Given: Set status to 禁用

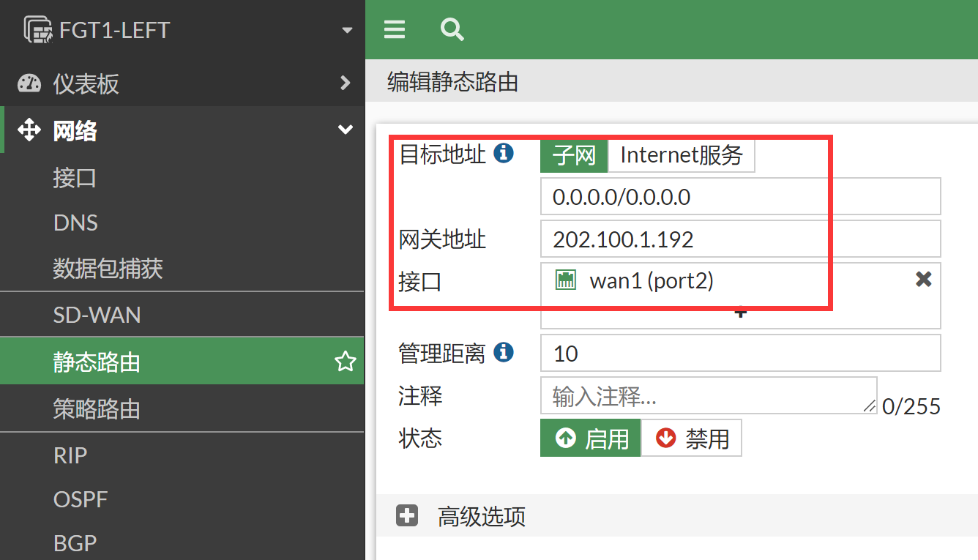Looking at the screenshot, I should [691, 438].
